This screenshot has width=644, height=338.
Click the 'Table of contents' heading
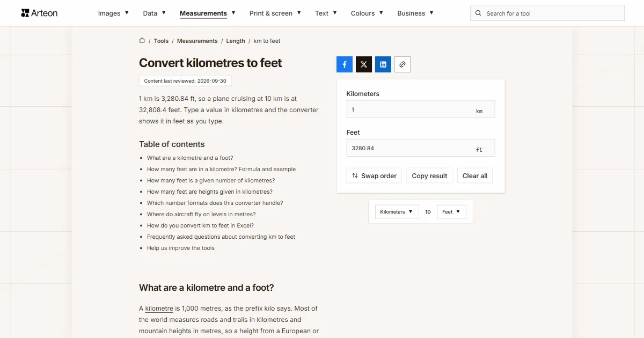(x=172, y=144)
